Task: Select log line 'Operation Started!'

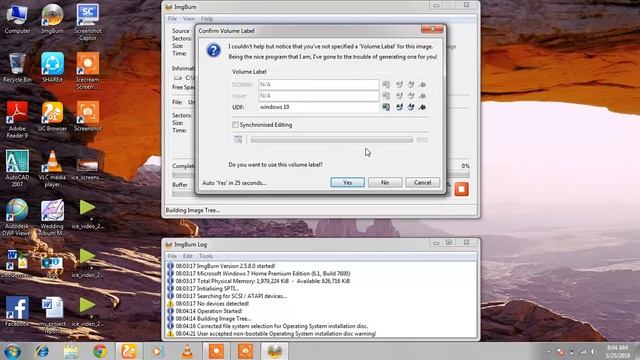Action: point(209,311)
